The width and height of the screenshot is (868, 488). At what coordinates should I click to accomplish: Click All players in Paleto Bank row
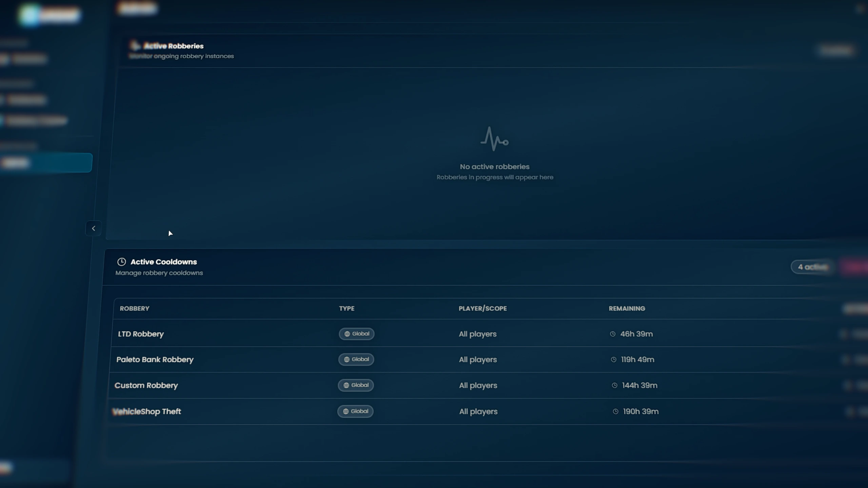tap(478, 360)
